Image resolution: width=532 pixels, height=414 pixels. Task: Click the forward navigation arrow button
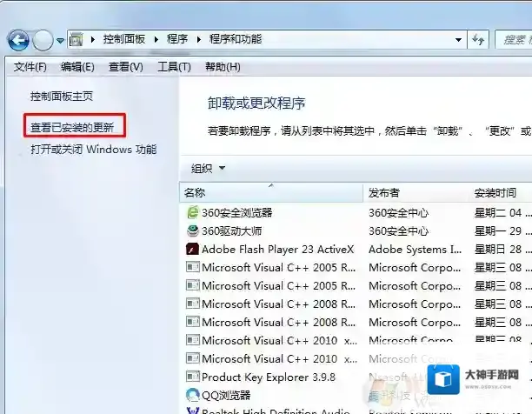click(x=43, y=40)
